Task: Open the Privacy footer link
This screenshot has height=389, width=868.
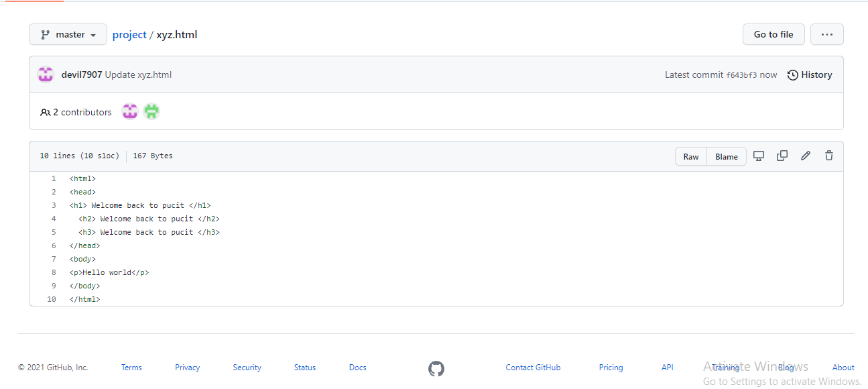Action: coord(188,368)
